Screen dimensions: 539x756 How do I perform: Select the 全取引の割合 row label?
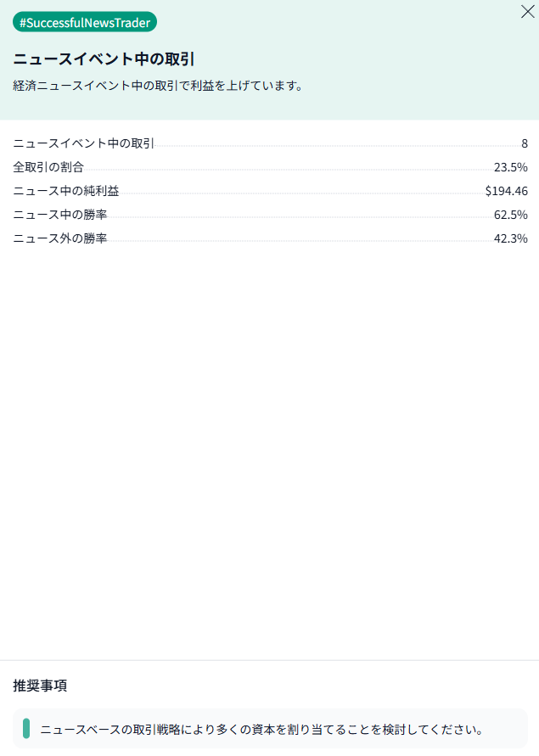pos(48,167)
